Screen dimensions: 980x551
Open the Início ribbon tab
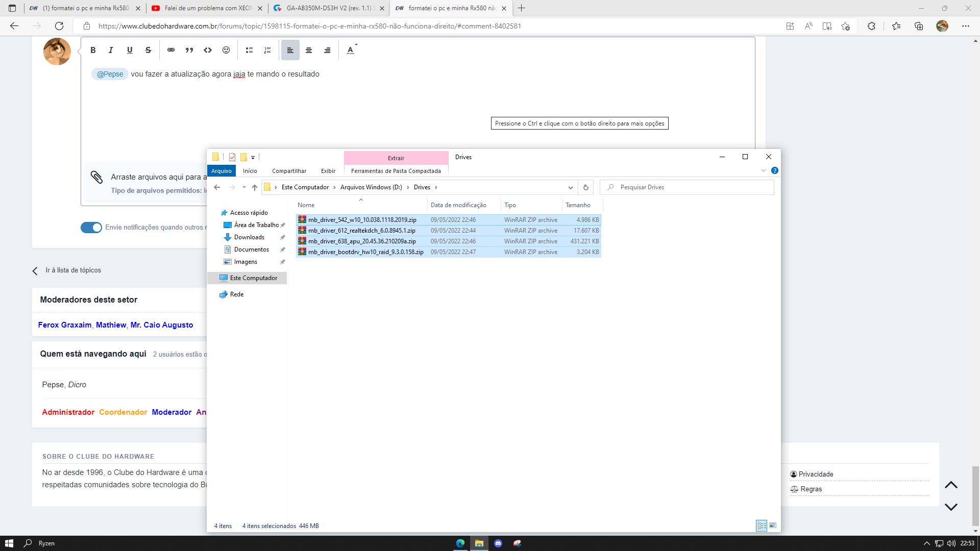click(x=250, y=171)
